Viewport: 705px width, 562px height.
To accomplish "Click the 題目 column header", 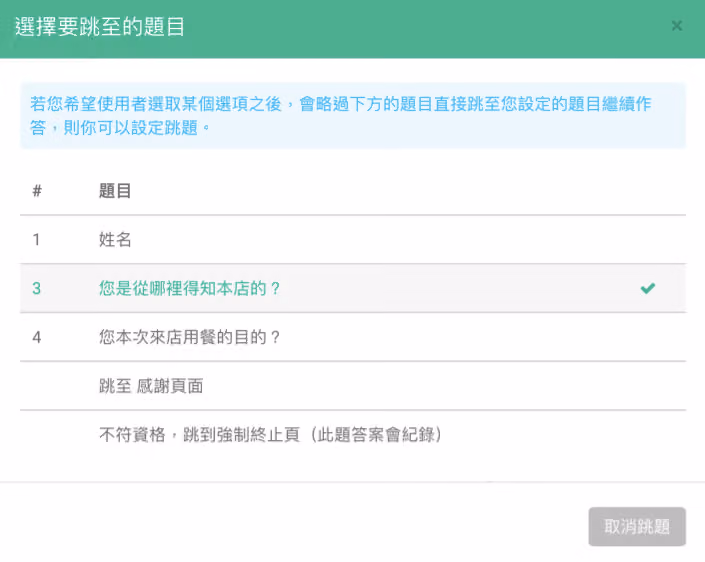I will tap(115, 191).
